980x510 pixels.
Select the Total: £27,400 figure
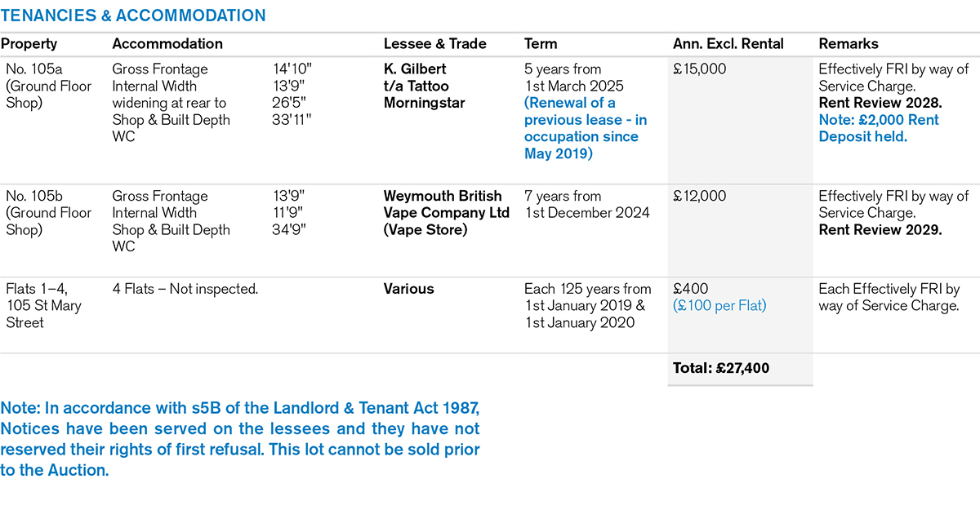tap(721, 368)
